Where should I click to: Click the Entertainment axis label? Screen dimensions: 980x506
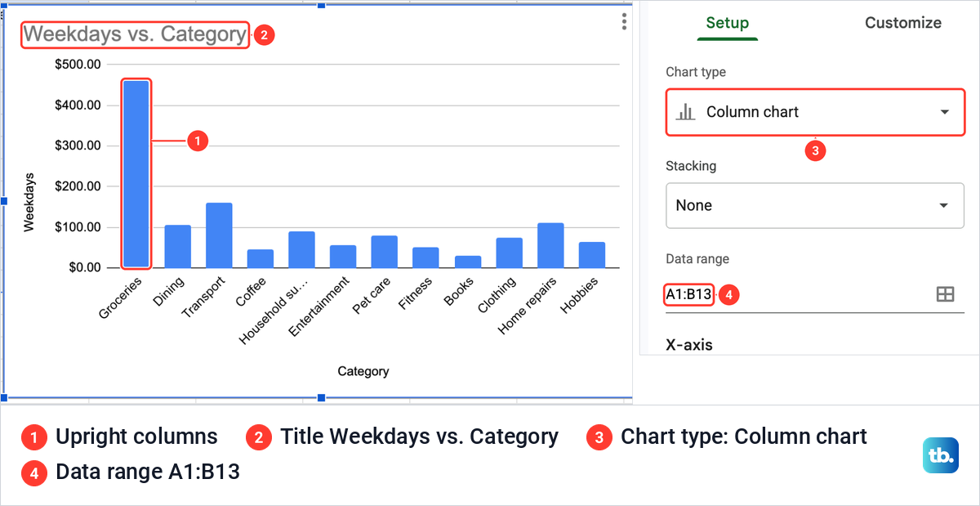click(x=319, y=307)
